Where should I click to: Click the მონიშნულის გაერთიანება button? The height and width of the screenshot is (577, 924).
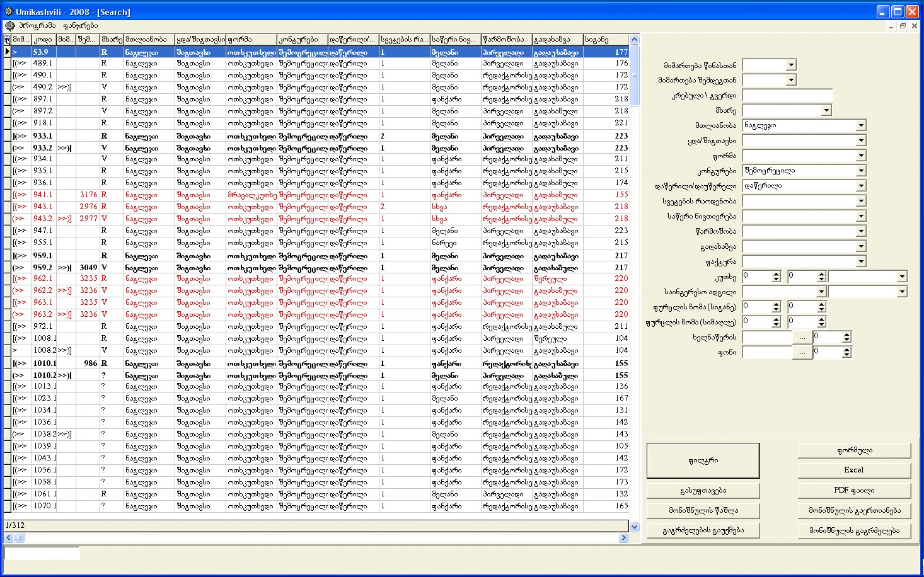[854, 510]
